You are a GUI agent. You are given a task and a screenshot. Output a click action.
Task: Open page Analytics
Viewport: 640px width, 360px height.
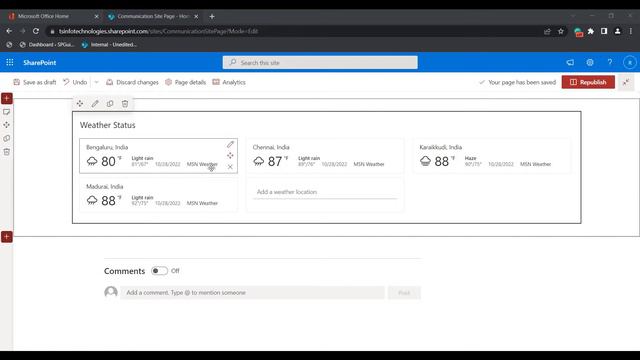tap(229, 82)
